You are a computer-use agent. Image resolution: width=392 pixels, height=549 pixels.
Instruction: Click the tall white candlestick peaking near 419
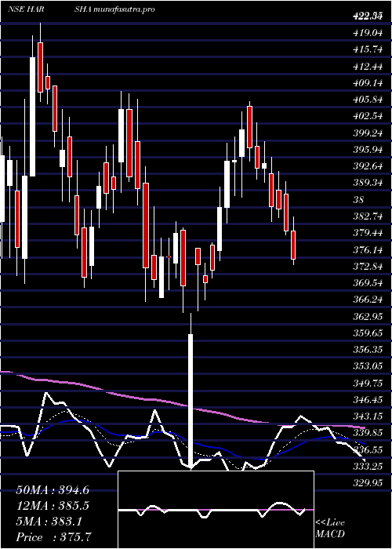[33, 117]
